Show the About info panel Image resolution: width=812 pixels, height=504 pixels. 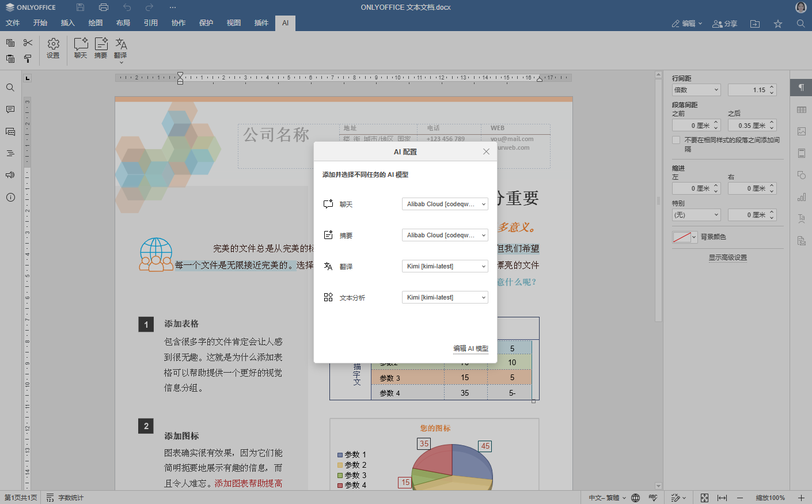pyautogui.click(x=10, y=197)
